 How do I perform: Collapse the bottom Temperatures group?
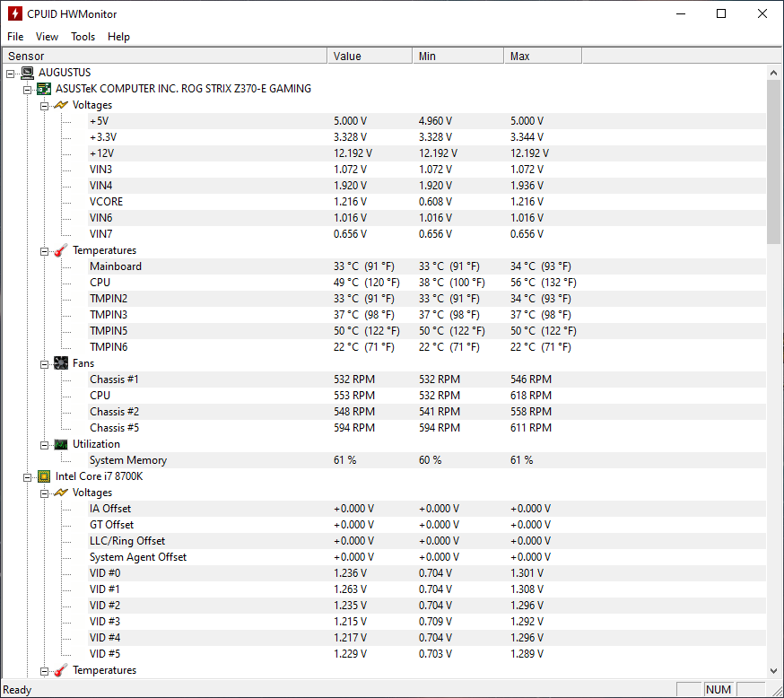point(44,671)
